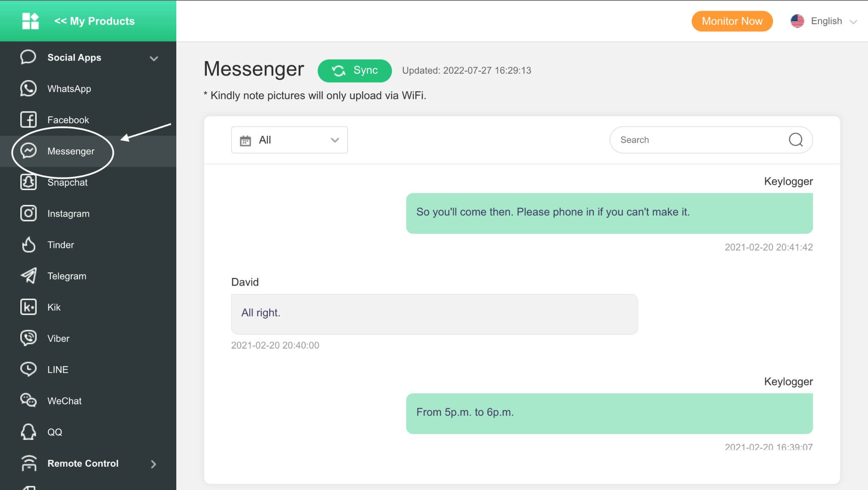Click the My Products dashboard grid icon
Screen dimensions: 868x490
click(x=30, y=21)
